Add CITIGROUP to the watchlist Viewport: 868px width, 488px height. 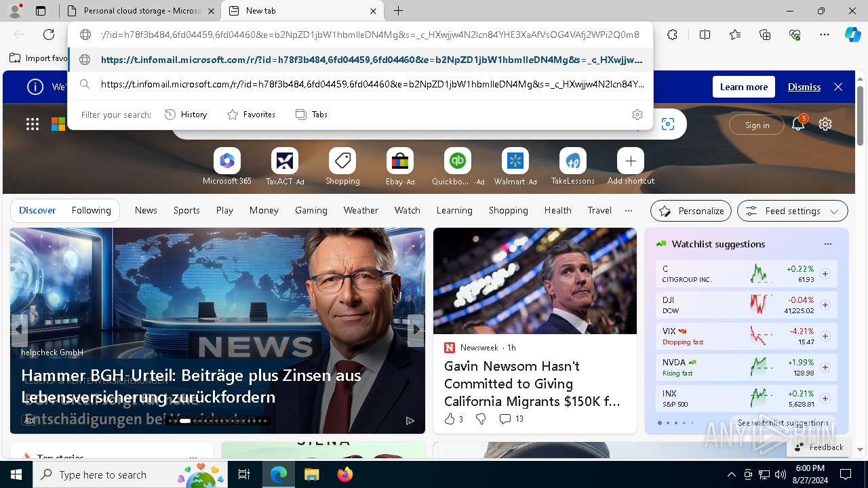click(x=825, y=274)
